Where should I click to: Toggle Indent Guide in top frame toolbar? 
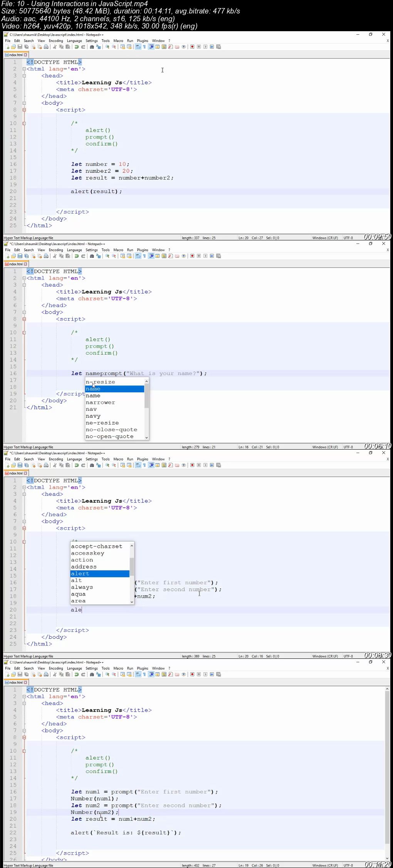click(x=151, y=47)
